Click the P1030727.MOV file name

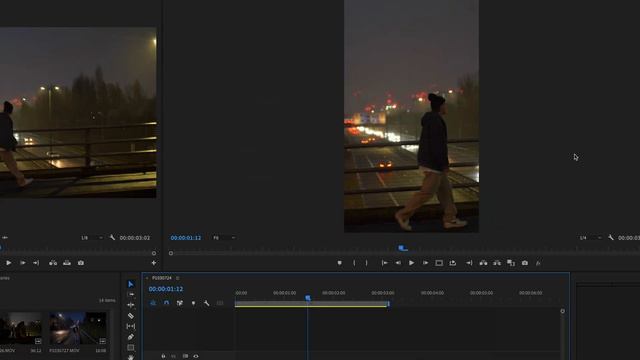click(x=64, y=351)
